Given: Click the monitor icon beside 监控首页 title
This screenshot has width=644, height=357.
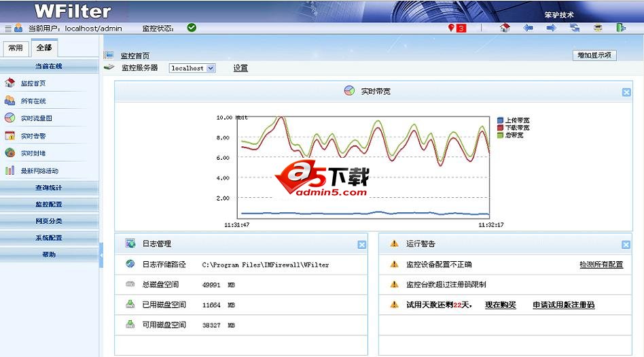Looking at the screenshot, I should [109, 54].
